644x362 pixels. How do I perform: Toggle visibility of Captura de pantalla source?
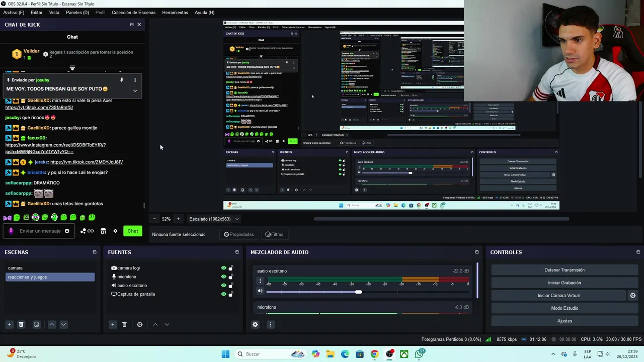pos(224,294)
